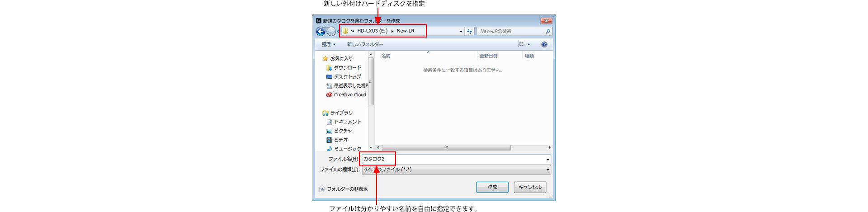Click the キャンセル button
The width and height of the screenshot is (868, 212).
530,187
